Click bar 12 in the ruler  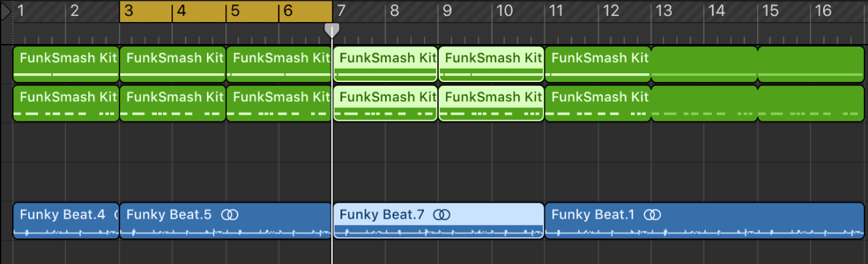(x=610, y=11)
